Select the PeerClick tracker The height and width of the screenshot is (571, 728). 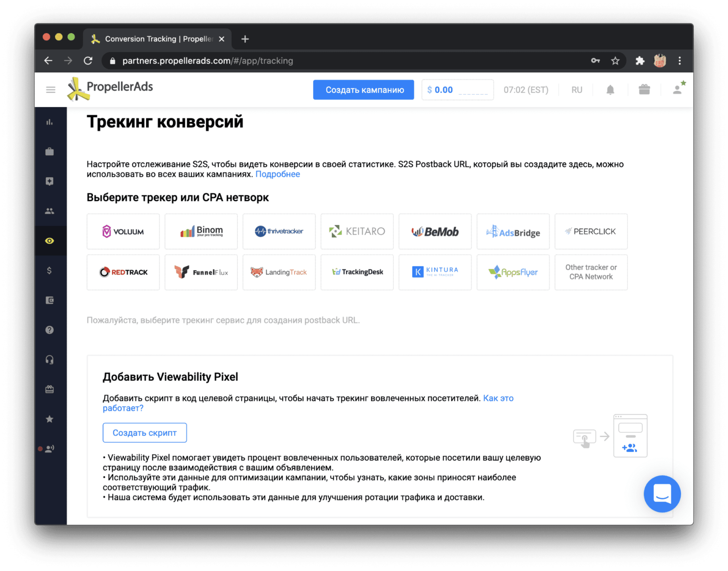pyautogui.click(x=591, y=231)
